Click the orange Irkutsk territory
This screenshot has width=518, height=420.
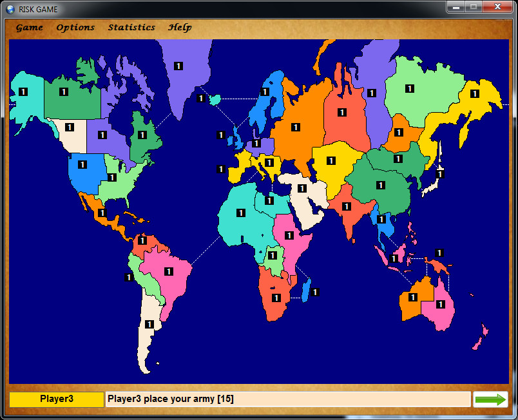[399, 133]
